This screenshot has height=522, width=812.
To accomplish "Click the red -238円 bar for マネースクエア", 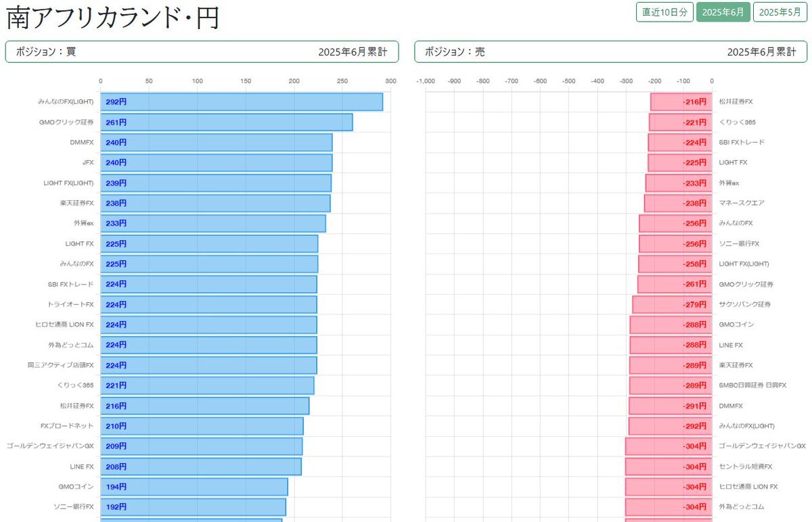I will click(678, 203).
